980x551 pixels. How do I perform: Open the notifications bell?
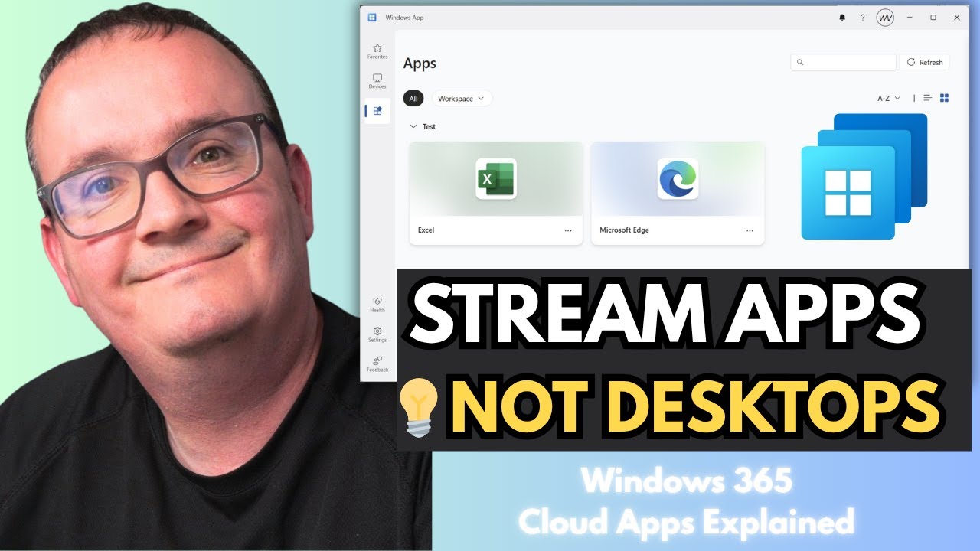click(843, 18)
